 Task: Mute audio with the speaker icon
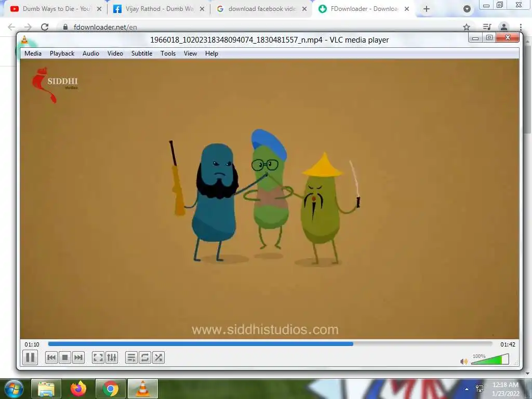click(x=463, y=362)
